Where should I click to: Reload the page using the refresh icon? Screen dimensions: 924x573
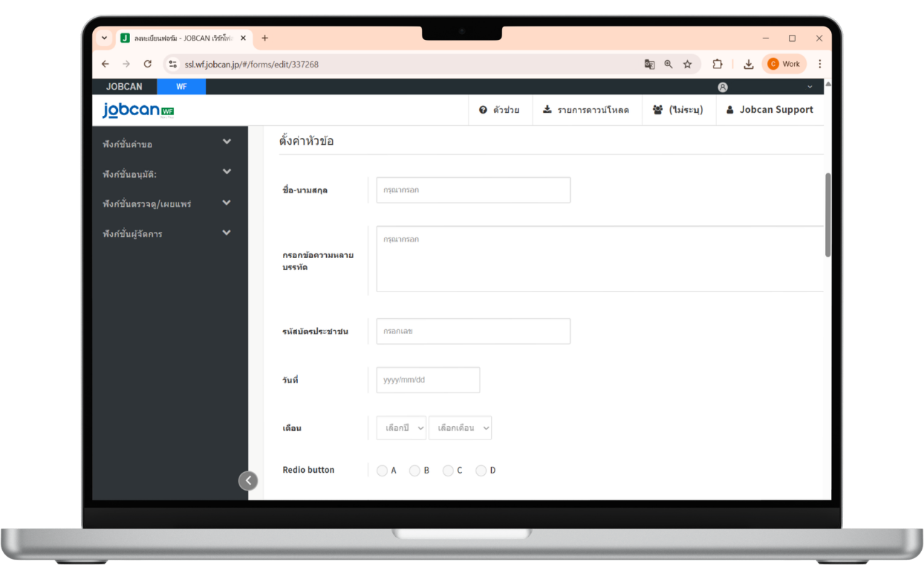coord(148,64)
